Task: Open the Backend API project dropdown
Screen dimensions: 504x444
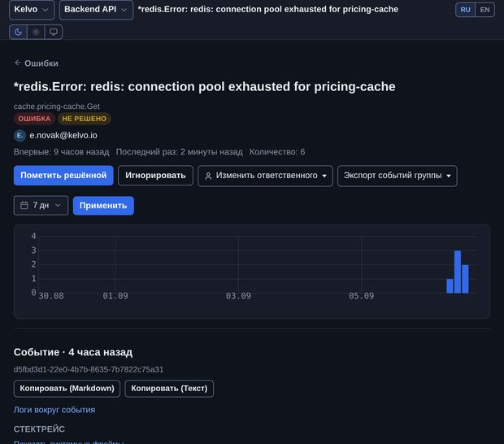Action: tap(96, 10)
